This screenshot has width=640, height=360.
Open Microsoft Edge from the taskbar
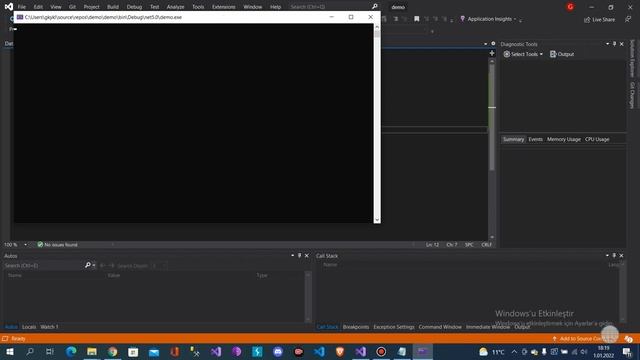[71, 351]
